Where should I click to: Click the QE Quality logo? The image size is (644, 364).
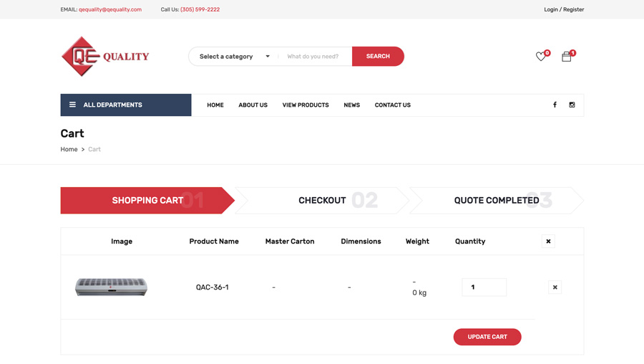click(105, 57)
